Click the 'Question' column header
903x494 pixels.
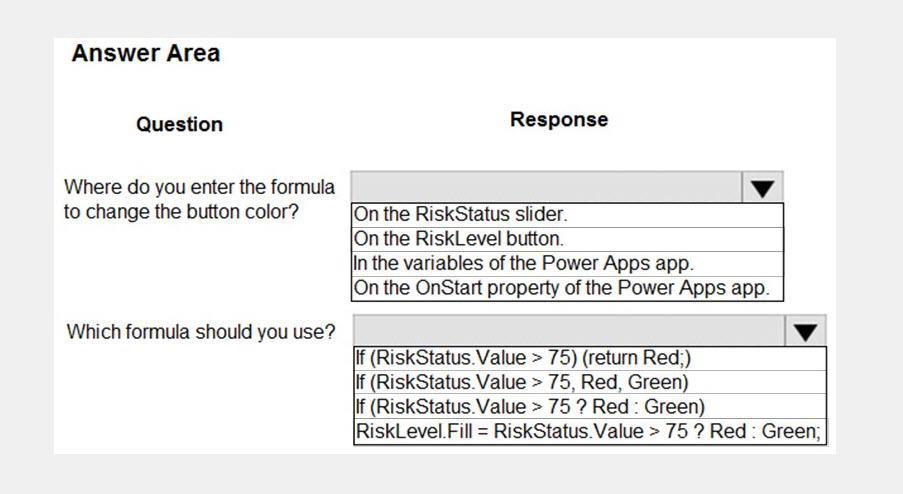(179, 124)
